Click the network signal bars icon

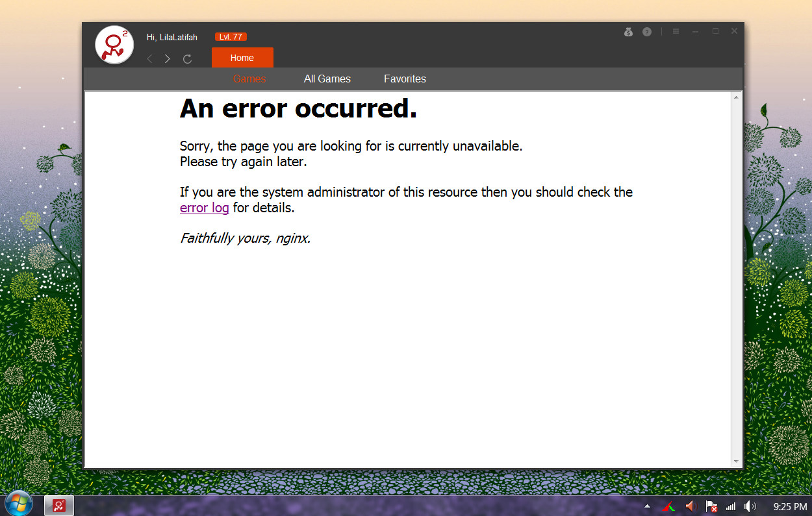click(x=731, y=506)
